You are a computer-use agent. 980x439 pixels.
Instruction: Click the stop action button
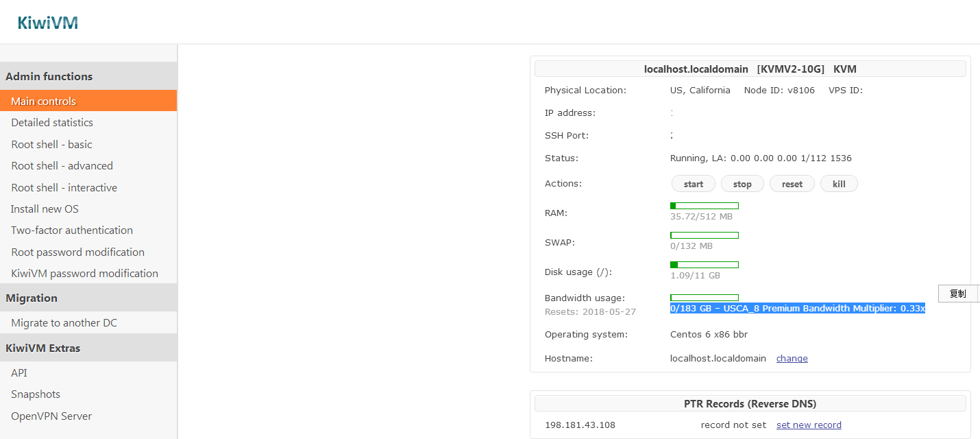[x=742, y=184]
